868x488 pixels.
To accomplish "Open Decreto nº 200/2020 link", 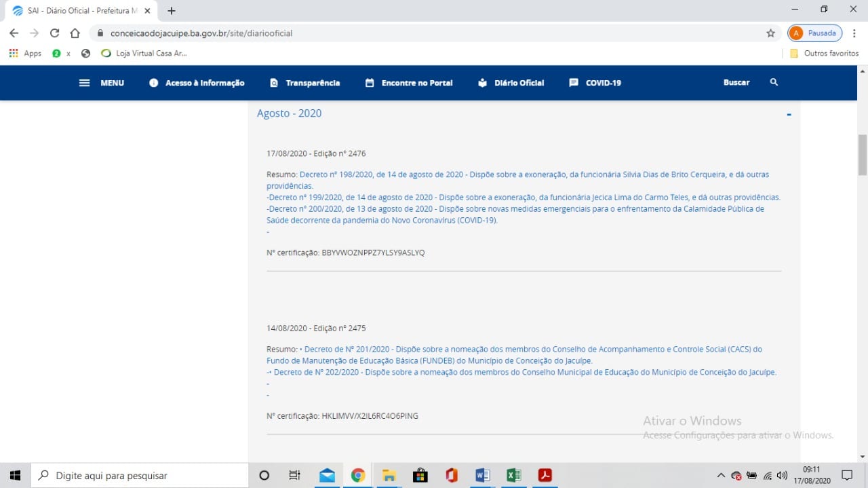I will [515, 214].
